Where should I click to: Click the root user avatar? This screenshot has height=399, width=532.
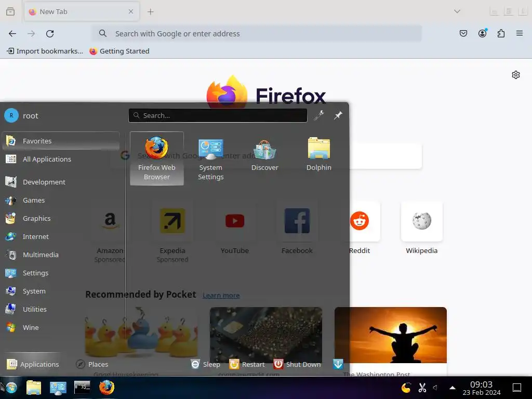(11, 116)
